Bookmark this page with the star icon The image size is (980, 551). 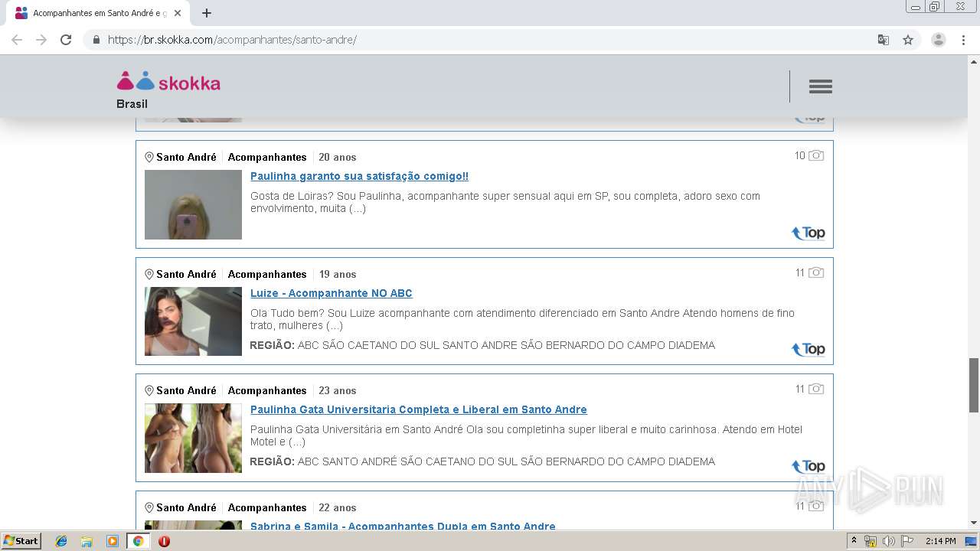908,40
